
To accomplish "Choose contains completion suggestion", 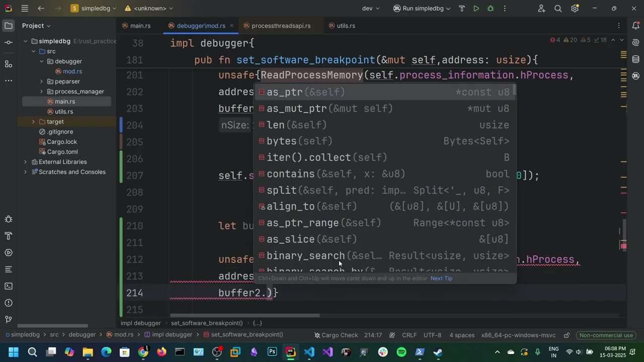I will 385,174.
